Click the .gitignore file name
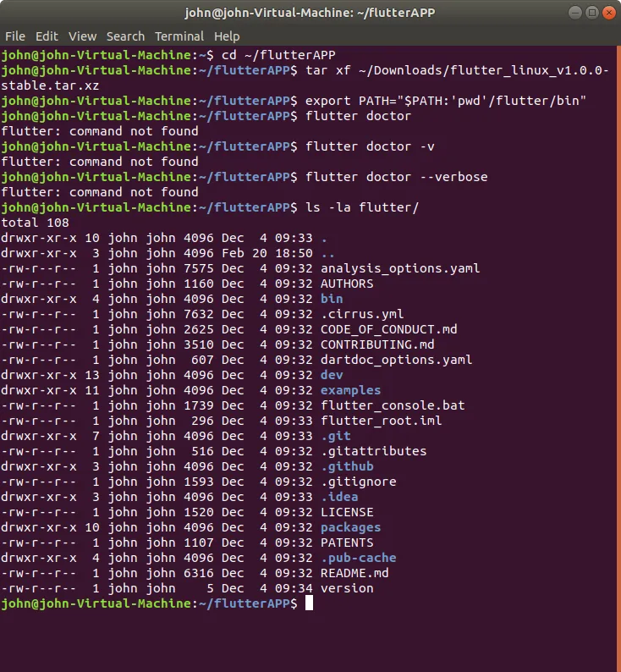Screen dimensions: 621x672 coord(359,482)
